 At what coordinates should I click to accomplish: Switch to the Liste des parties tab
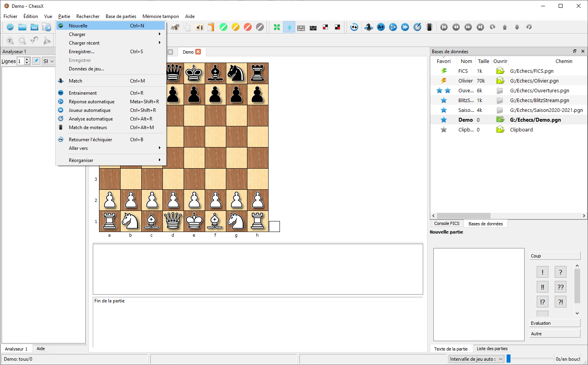[492, 349]
